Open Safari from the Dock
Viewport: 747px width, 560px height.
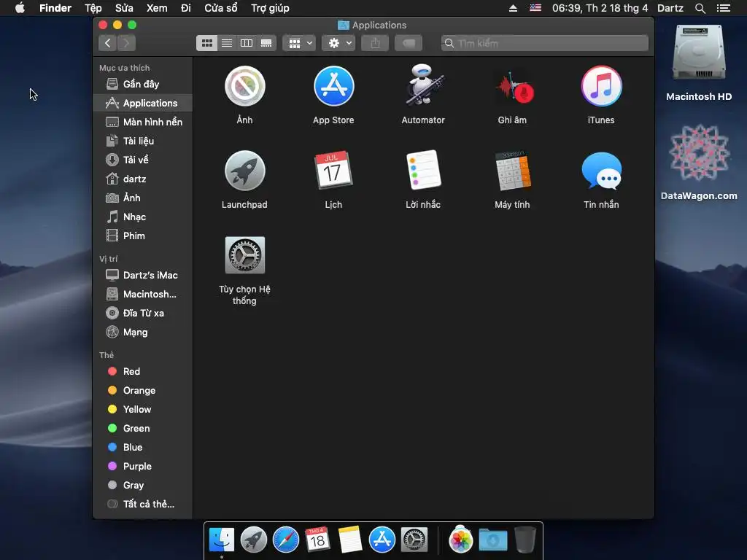(x=285, y=540)
